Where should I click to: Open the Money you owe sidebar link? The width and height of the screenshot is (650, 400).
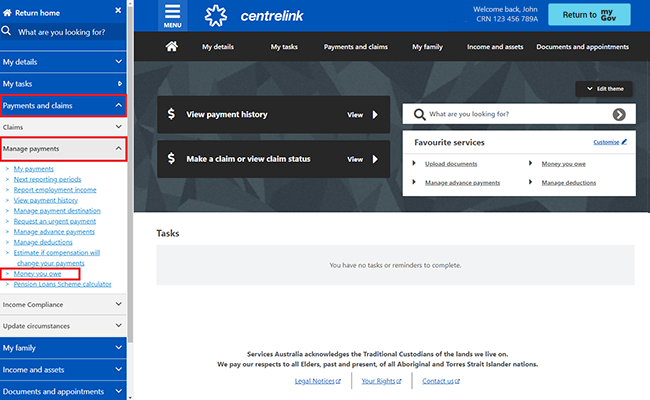pyautogui.click(x=37, y=273)
